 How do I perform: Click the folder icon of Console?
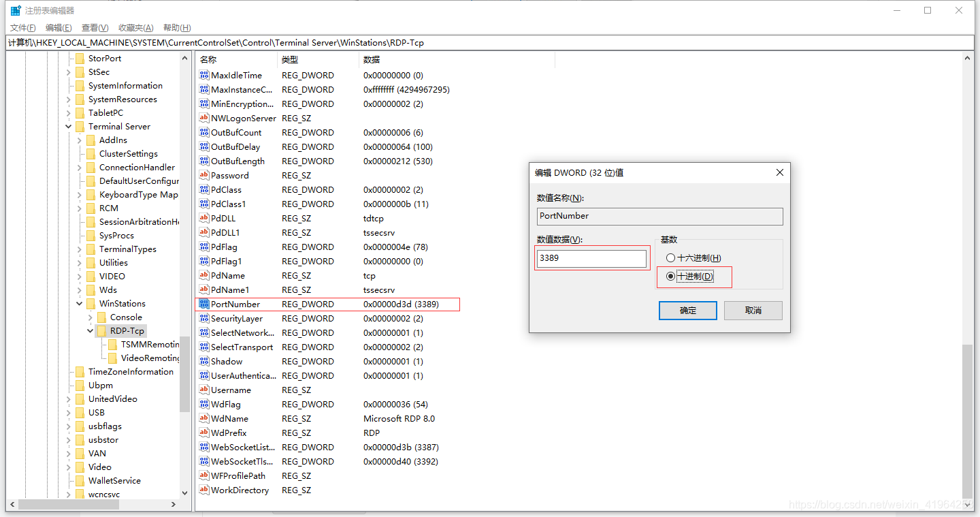(x=102, y=317)
